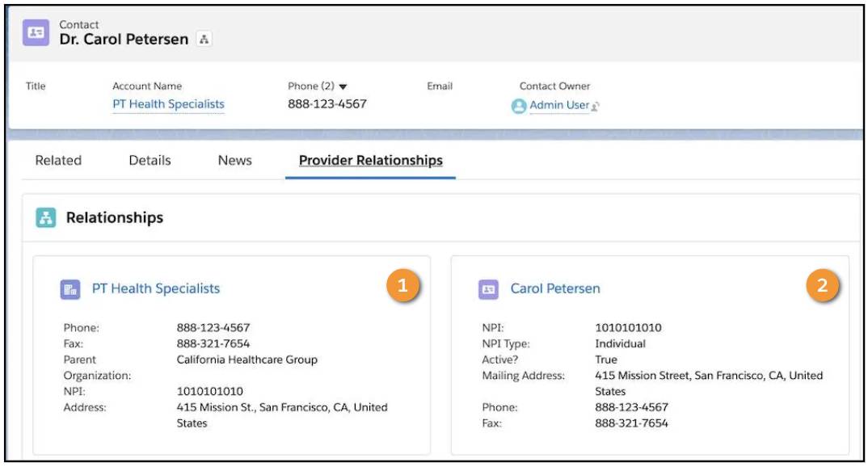Click the Admin User avatar icon
The width and height of the screenshot is (868, 467).
point(519,106)
